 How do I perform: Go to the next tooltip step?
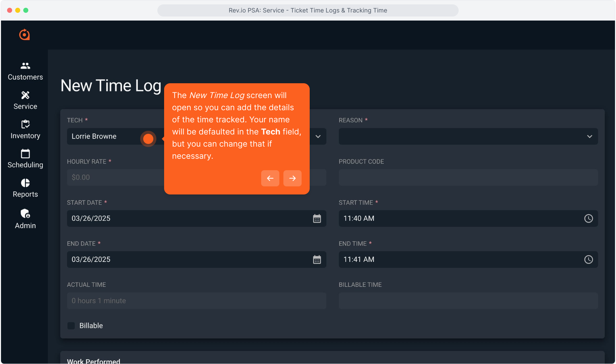point(292,178)
